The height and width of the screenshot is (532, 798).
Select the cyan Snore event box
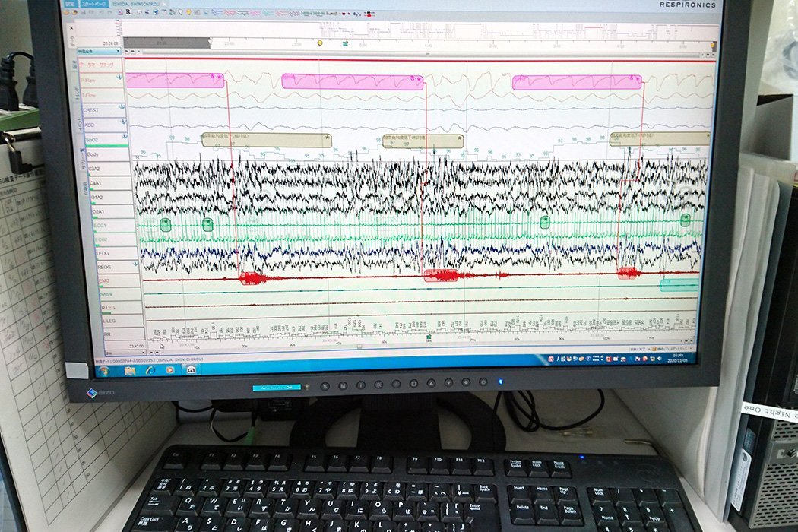(679, 285)
